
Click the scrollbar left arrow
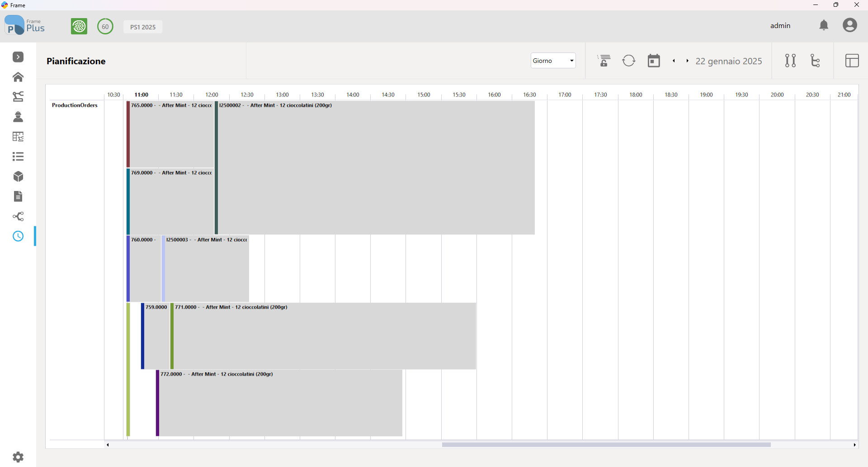108,445
